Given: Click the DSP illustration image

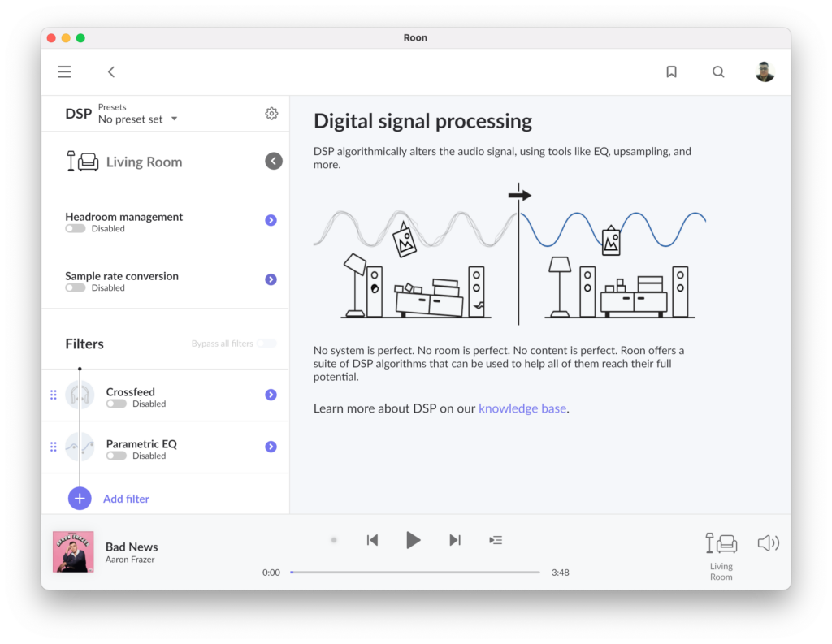Looking at the screenshot, I should (510, 254).
